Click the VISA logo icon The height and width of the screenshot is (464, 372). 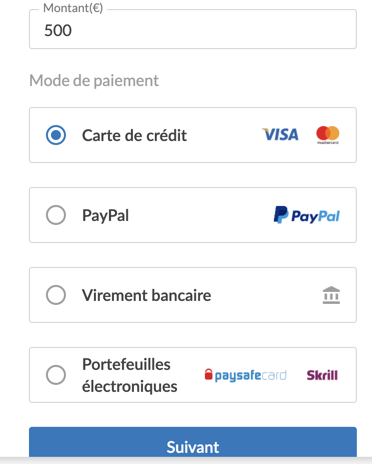(x=280, y=135)
